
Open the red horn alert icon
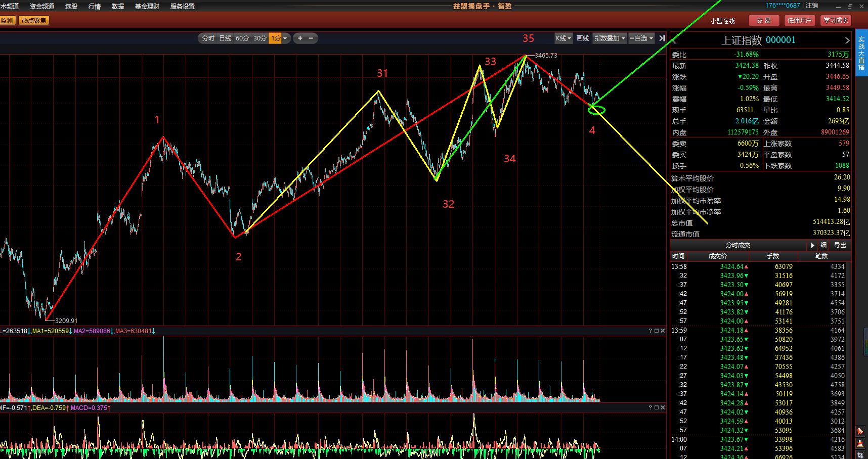tap(860, 431)
